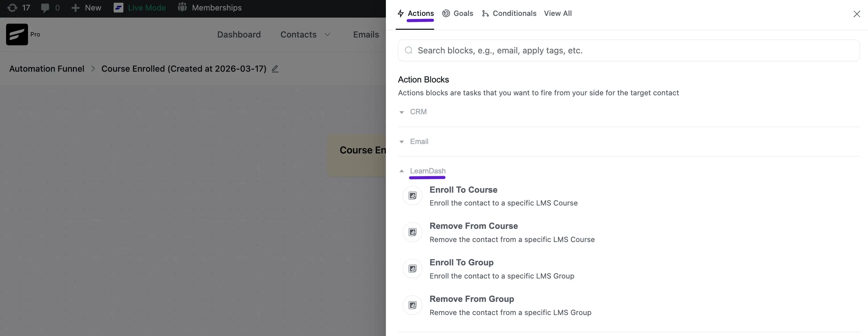Click the WordPress updates icon showing 17
Viewport: 868px width, 336px height.
pos(12,8)
